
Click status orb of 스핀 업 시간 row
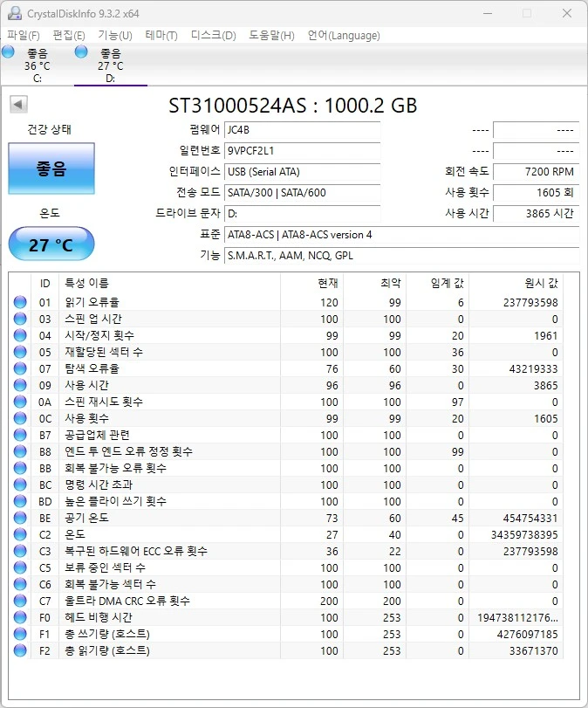click(x=20, y=319)
